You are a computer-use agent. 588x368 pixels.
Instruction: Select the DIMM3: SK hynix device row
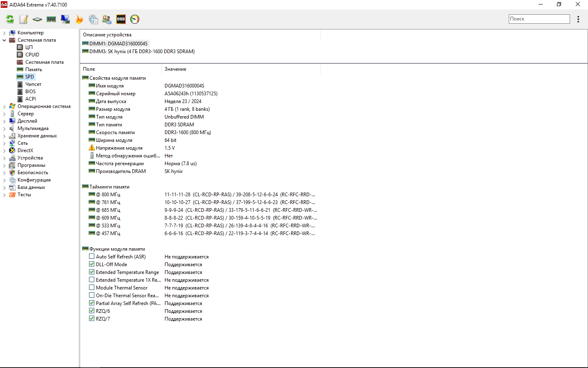[142, 52]
